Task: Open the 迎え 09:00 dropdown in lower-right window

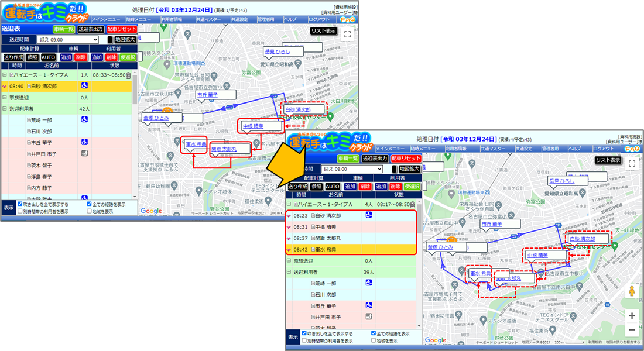Action: pyautogui.click(x=352, y=169)
